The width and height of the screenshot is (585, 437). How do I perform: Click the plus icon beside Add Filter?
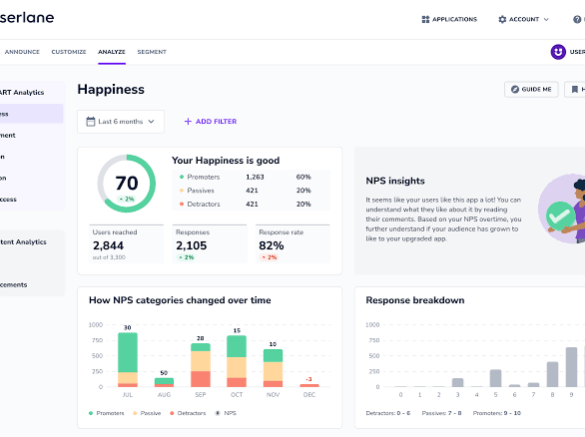point(188,122)
